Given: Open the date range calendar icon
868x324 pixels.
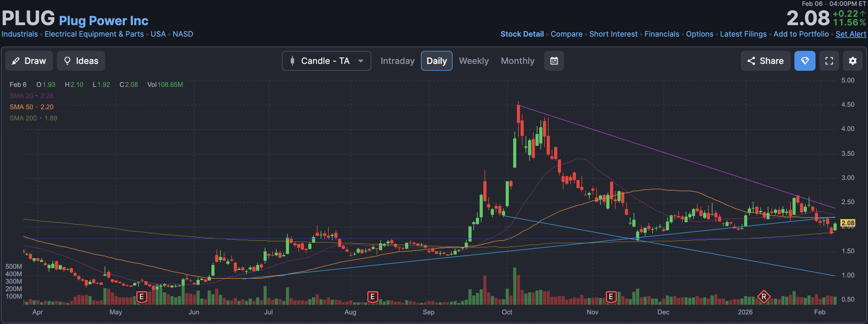Looking at the screenshot, I should (554, 61).
